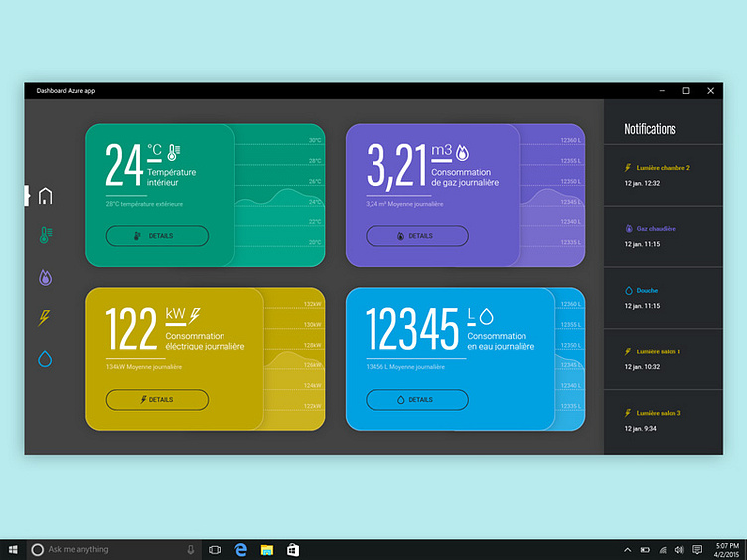
Task: Open Task View in the taskbar
Action: click(215, 549)
